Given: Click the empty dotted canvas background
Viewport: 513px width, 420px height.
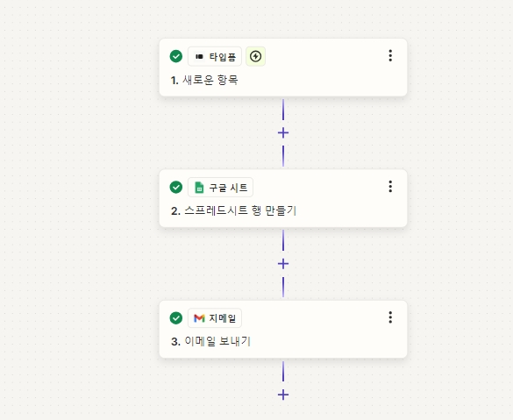Looking at the screenshot, I should tap(79, 210).
